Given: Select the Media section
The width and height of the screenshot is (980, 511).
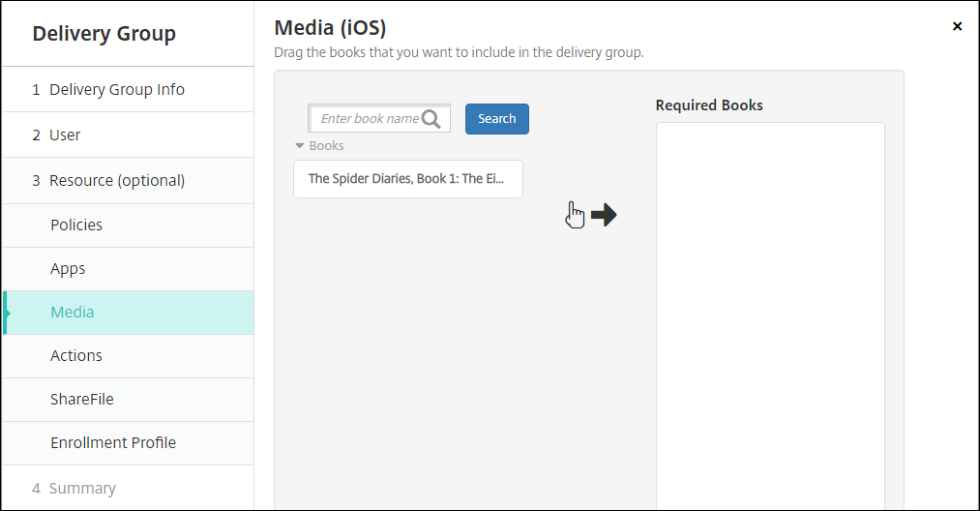Looking at the screenshot, I should (73, 312).
